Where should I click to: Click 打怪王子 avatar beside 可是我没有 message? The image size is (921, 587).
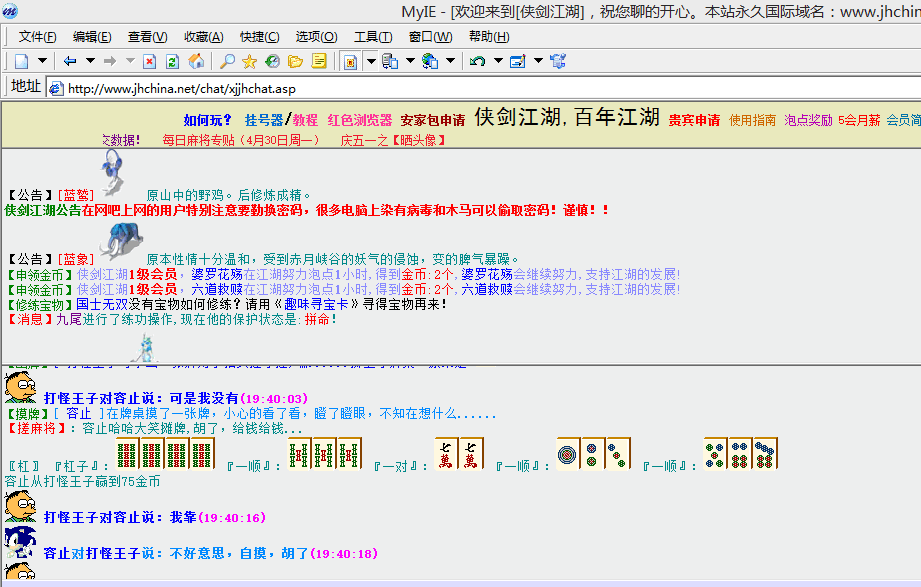coord(21,388)
